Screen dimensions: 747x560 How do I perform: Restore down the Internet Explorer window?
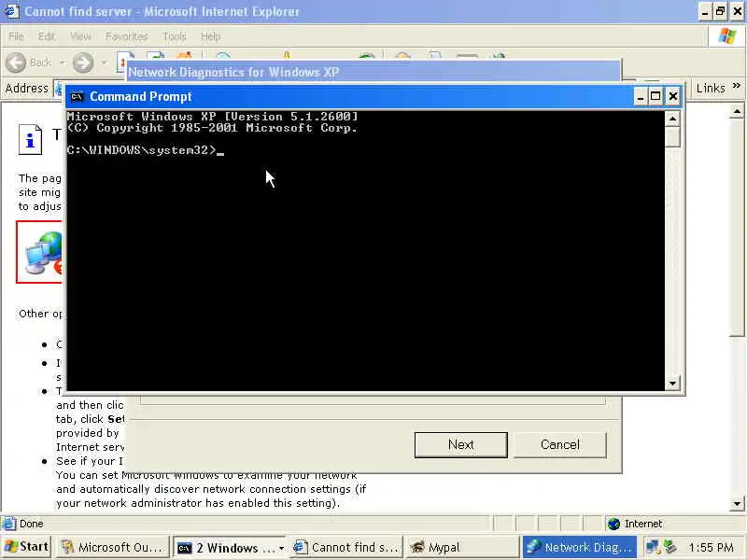721,11
